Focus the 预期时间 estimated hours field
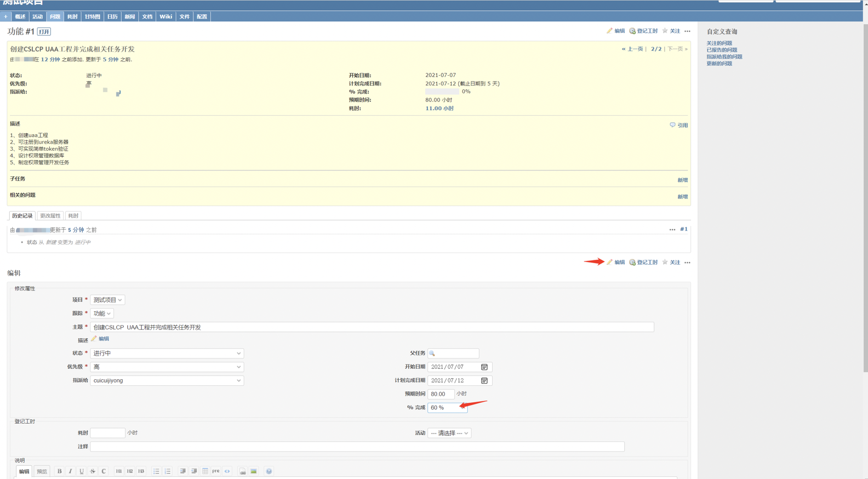The width and height of the screenshot is (868, 479). 441,394
